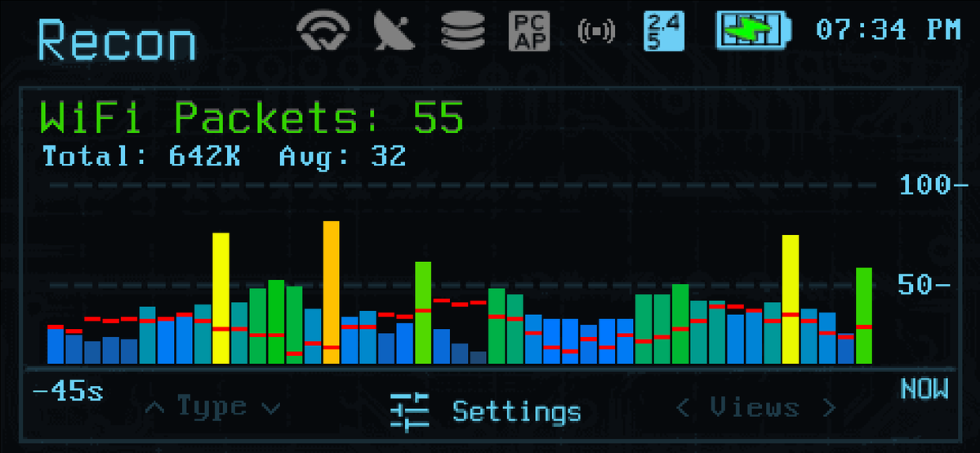Open the WiFi status icon
The width and height of the screenshot is (980, 453).
(324, 31)
